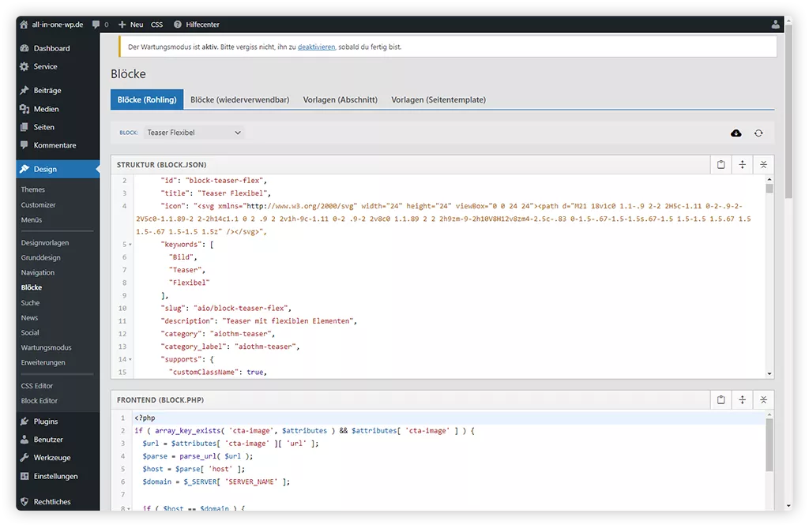
Task: Fold the "supports" object on line 14
Action: [x=130, y=360]
